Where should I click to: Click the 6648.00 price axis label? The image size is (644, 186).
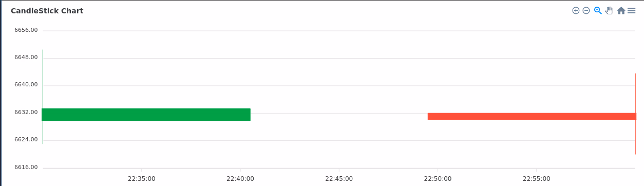tap(26, 57)
